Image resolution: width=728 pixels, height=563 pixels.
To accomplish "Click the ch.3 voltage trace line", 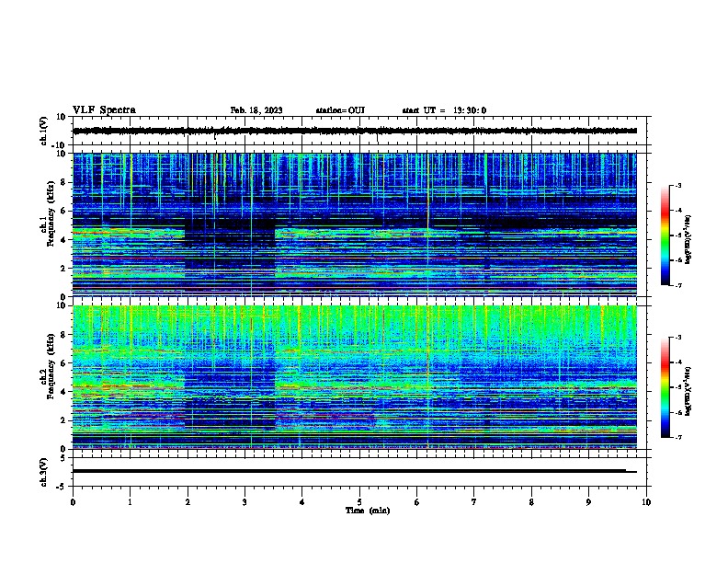I will [x=355, y=471].
